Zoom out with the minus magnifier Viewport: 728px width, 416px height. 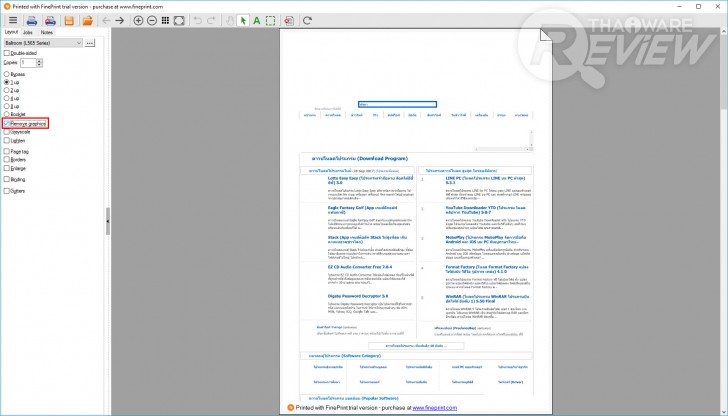pyautogui.click(x=152, y=20)
